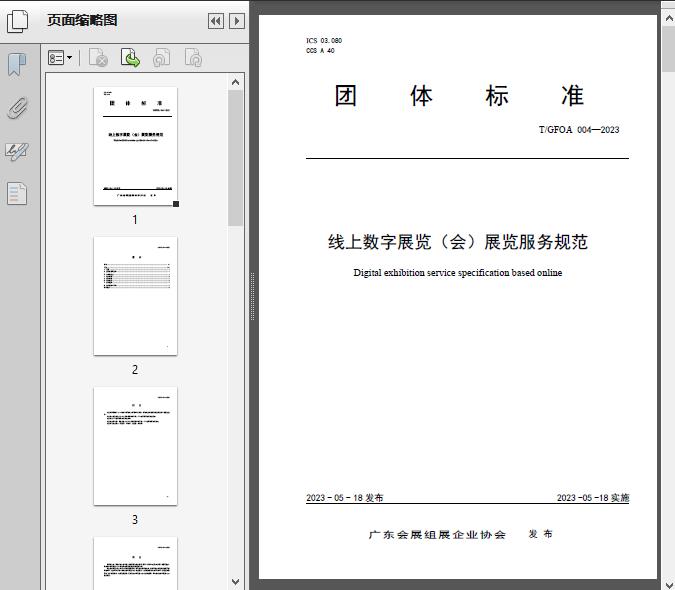Select page 2 thumbnail

pos(135,296)
